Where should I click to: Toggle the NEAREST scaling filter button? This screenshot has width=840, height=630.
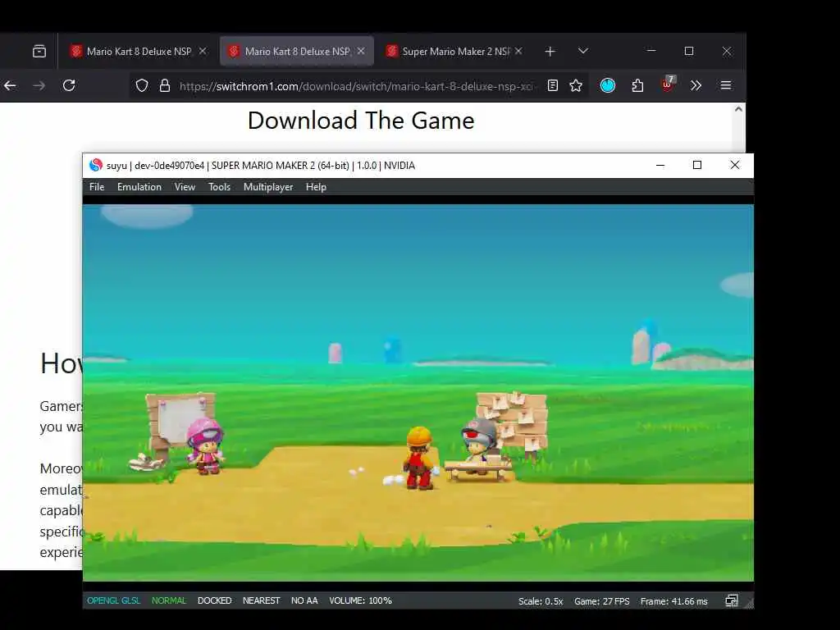[x=262, y=600]
